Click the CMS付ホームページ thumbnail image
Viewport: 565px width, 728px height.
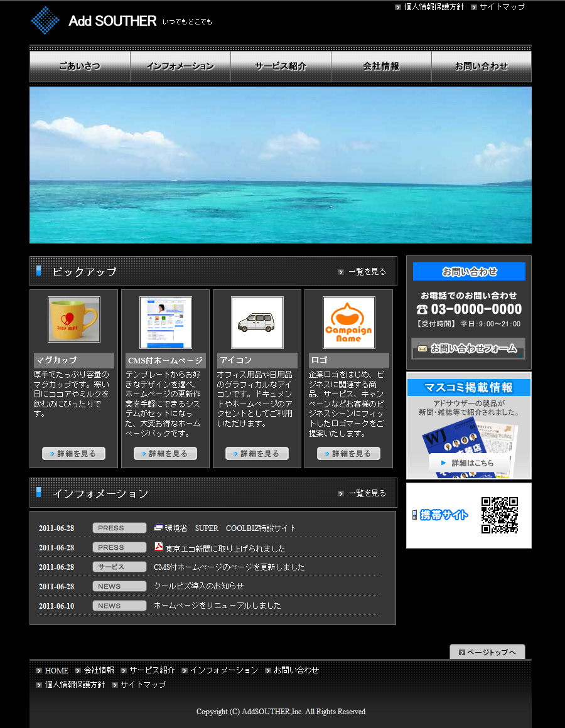[165, 320]
